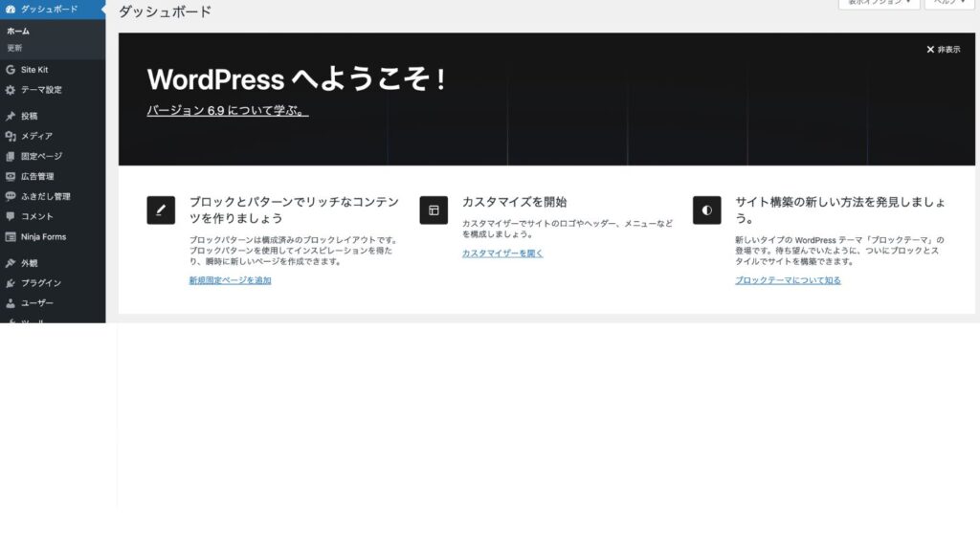Image resolution: width=980 pixels, height=551 pixels.
Task: Click the 投稿 pushpin icon
Action: [x=11, y=116]
